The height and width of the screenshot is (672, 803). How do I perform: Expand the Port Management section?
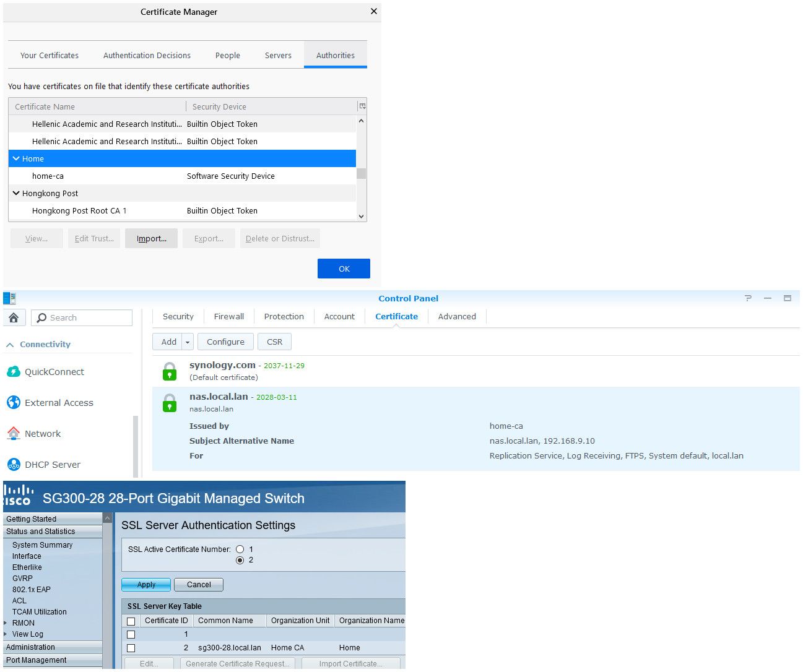pos(53,660)
